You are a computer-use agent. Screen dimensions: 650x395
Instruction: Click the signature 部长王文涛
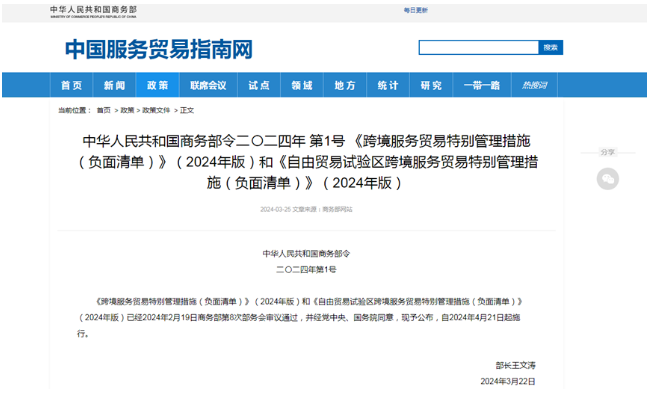coord(516,365)
